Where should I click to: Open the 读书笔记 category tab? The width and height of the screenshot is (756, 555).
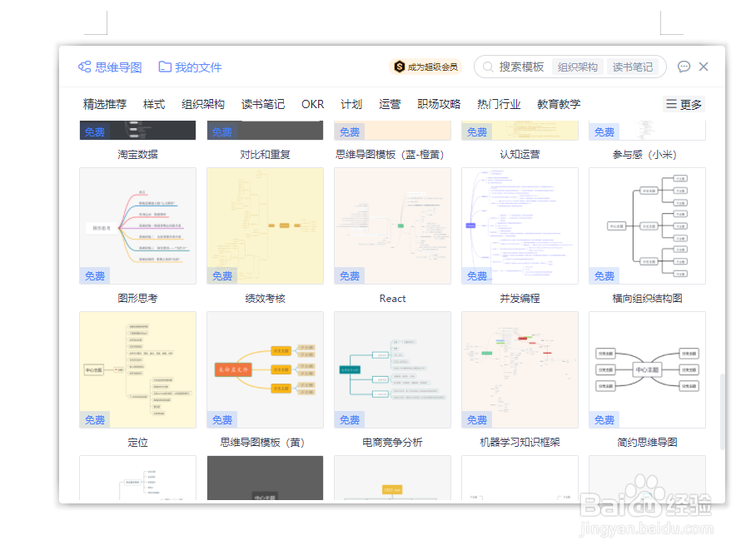[263, 104]
